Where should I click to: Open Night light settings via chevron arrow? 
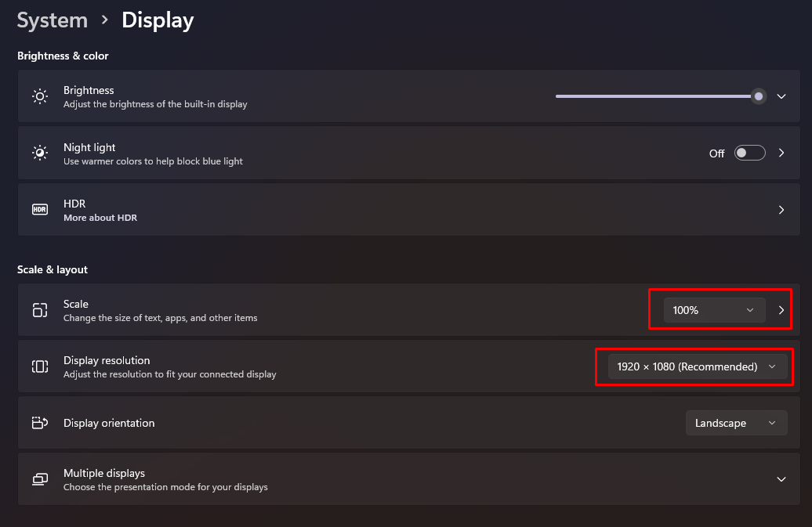[781, 153]
